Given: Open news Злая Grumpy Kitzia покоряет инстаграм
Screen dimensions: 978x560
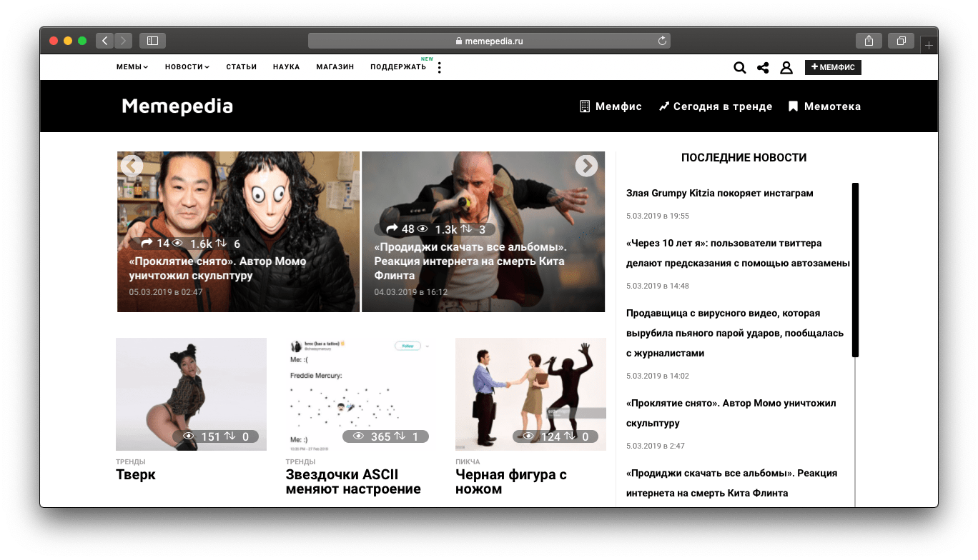Looking at the screenshot, I should (x=720, y=193).
